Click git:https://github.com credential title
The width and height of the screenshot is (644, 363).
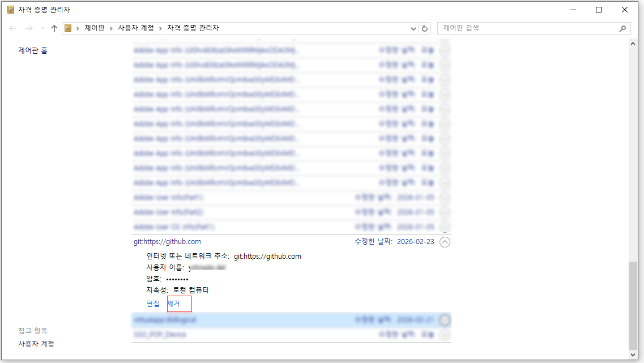pyautogui.click(x=167, y=241)
